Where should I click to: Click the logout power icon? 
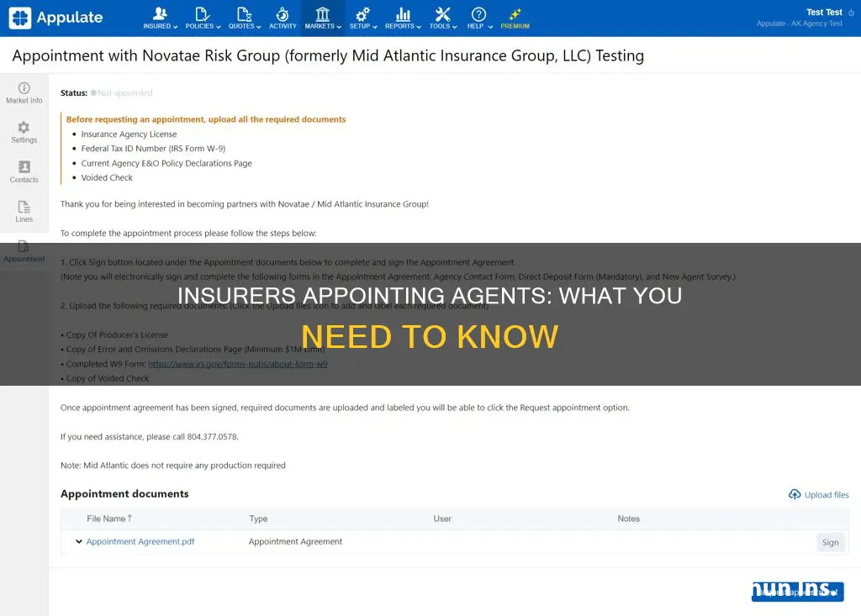851,12
